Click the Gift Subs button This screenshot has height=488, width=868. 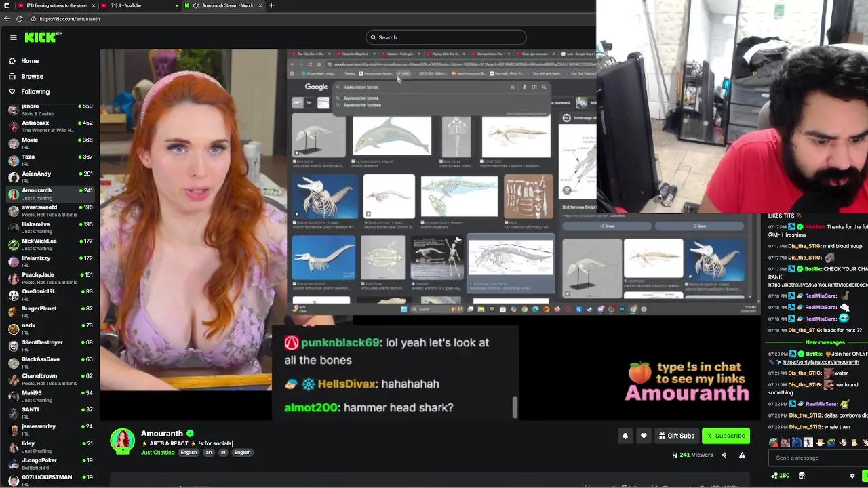[676, 436]
